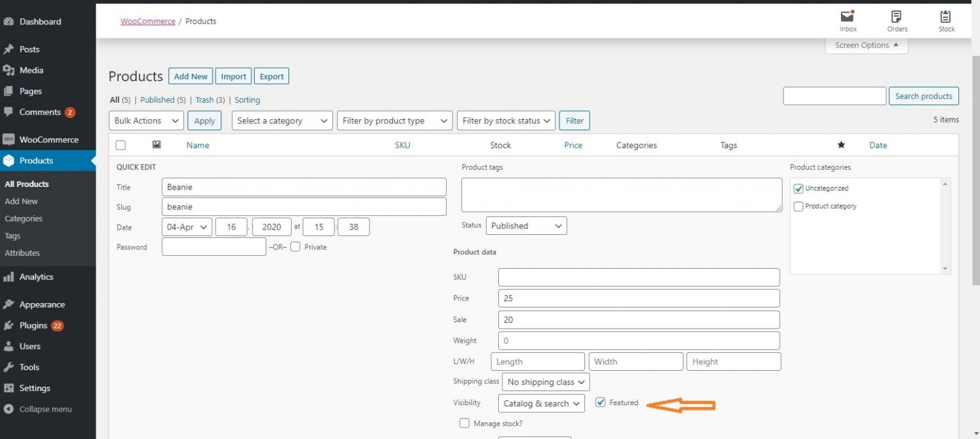Open the Plugins sidebar item
980x439 pixels.
[x=33, y=325]
